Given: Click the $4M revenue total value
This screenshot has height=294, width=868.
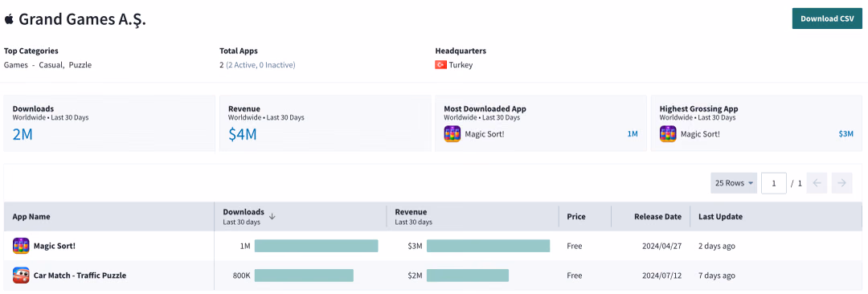Looking at the screenshot, I should click(x=243, y=134).
